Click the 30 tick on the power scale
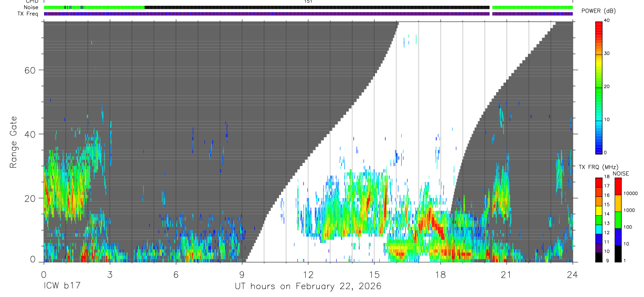 coord(607,53)
